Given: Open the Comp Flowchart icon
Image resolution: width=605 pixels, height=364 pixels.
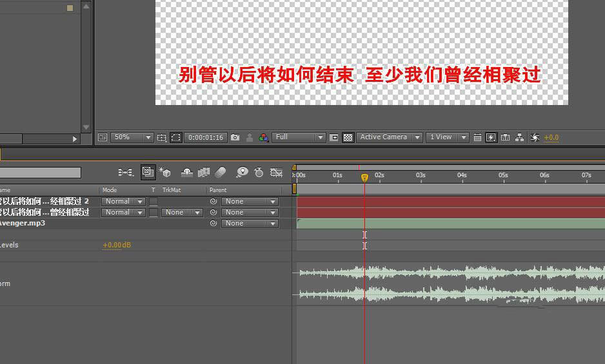Looking at the screenshot, I should [520, 137].
